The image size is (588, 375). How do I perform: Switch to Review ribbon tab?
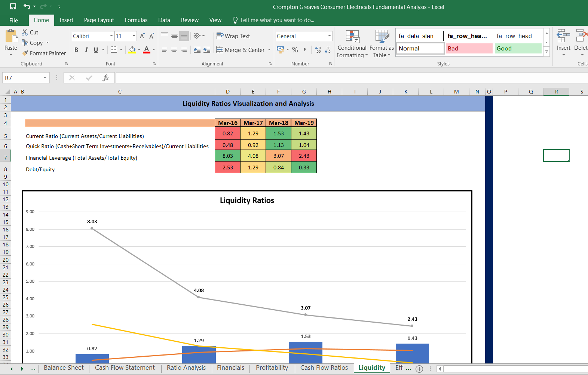pyautogui.click(x=190, y=20)
